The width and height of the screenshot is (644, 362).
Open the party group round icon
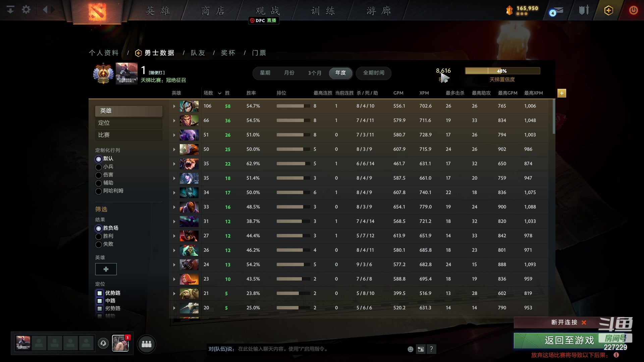(x=147, y=344)
